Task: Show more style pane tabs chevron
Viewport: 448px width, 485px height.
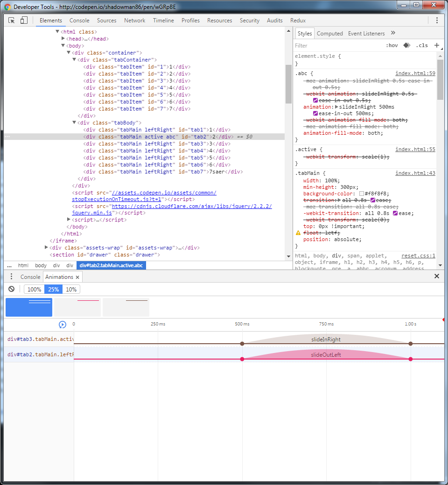Action: tap(393, 33)
